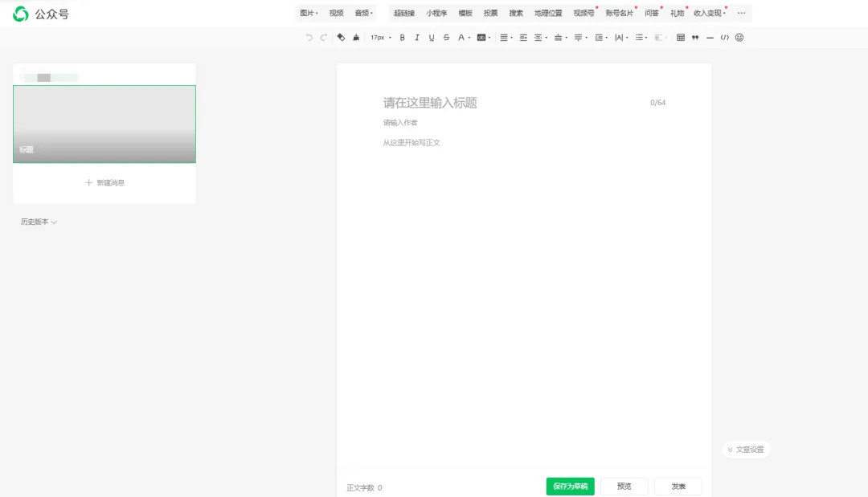The height and width of the screenshot is (497, 868).
Task: Insert a blockquote with the quote icon
Action: click(694, 37)
